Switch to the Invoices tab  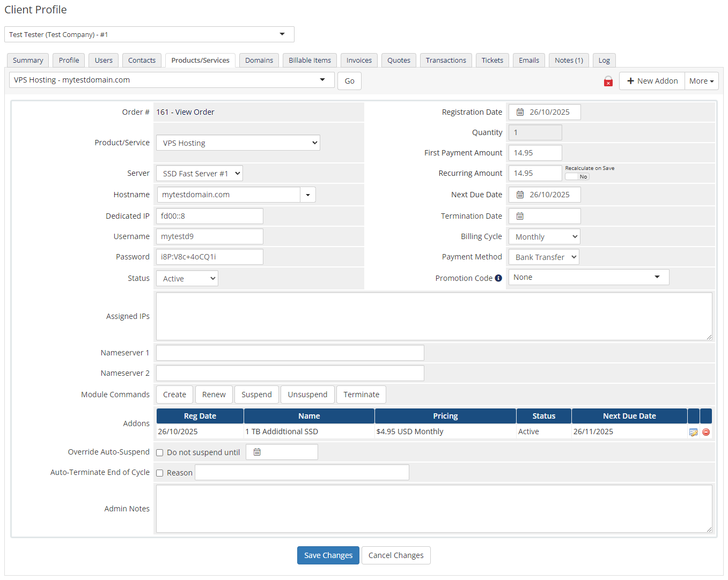tap(359, 60)
